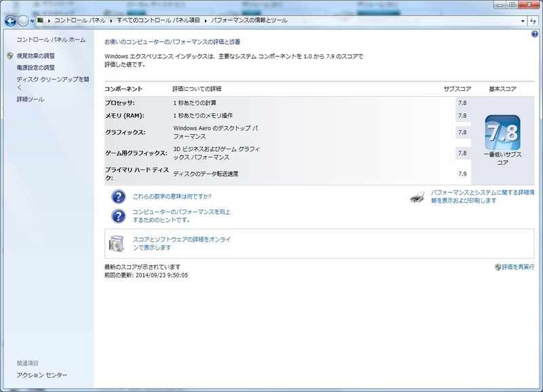543x392 pixels.
Task: Click the Control Panel icon in address bar
Action: click(40, 20)
